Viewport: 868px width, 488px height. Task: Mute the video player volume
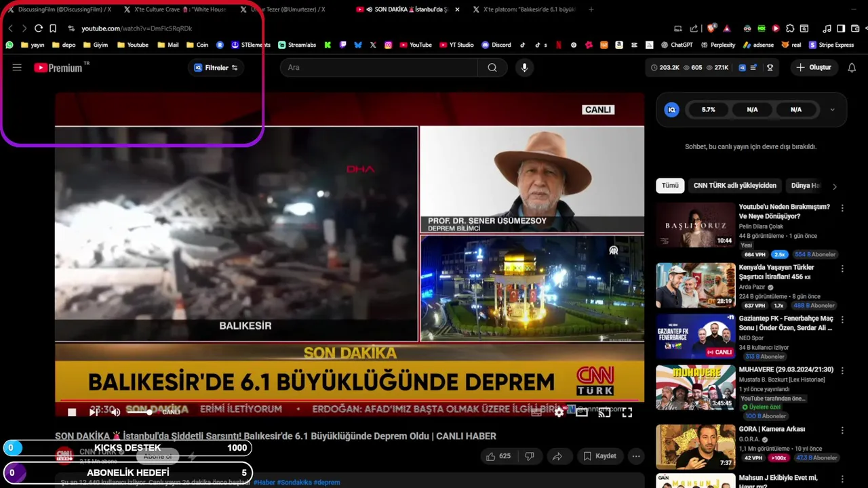(115, 412)
